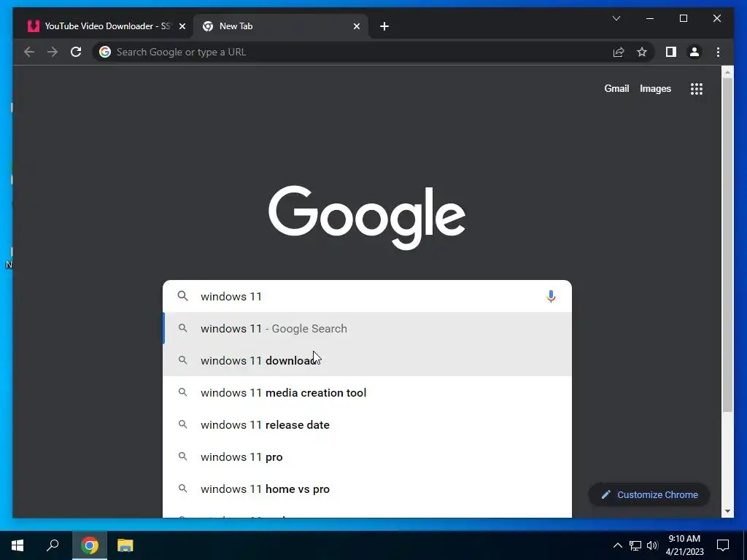This screenshot has width=747, height=560.
Task: Click the share page icon in the address bar
Action: (x=619, y=52)
